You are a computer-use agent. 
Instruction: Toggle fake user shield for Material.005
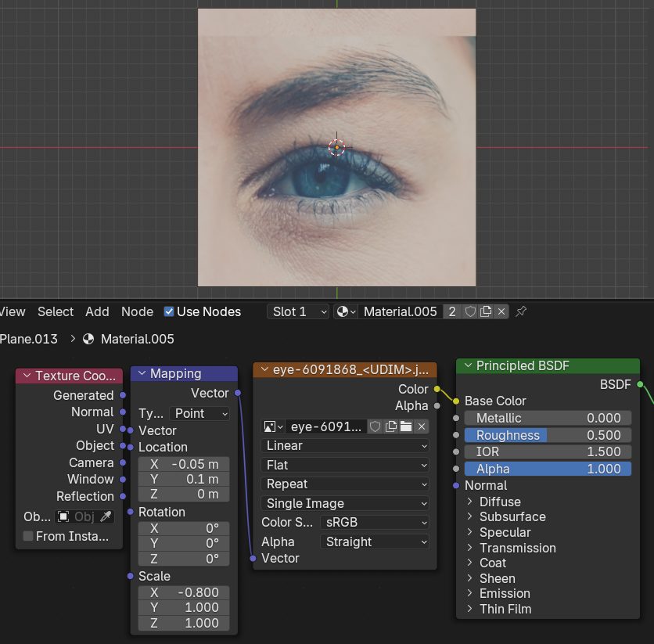coord(471,311)
